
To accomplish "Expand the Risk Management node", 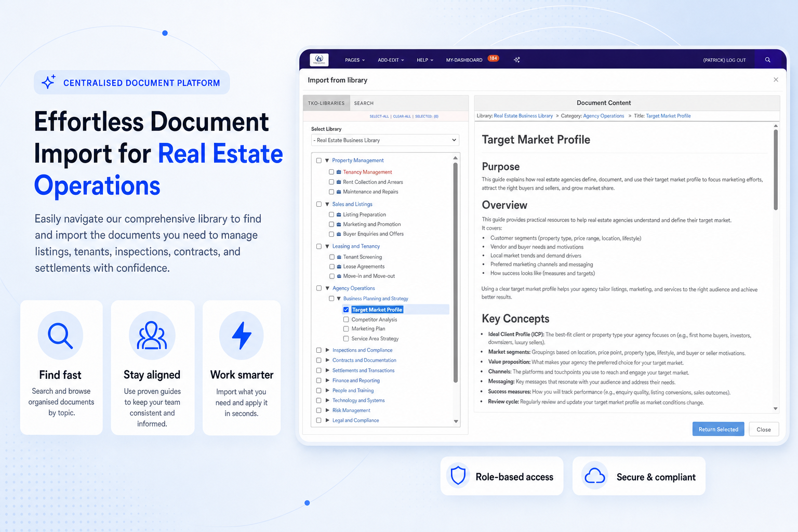I will point(327,410).
